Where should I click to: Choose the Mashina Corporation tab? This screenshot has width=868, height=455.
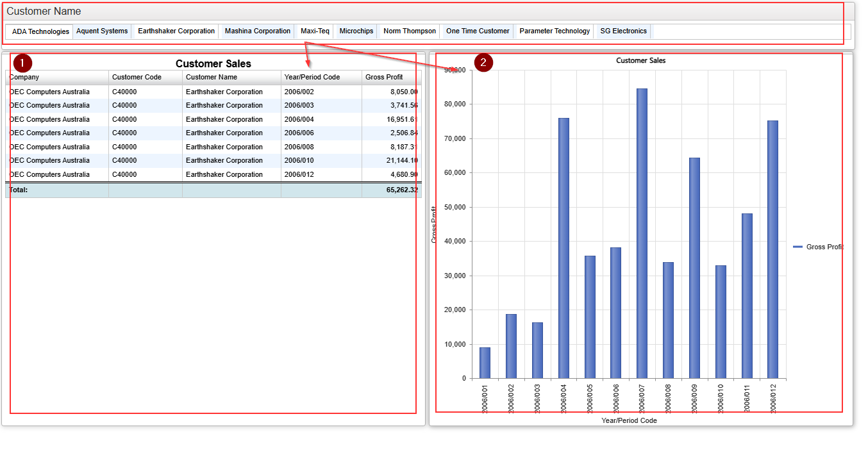(258, 31)
